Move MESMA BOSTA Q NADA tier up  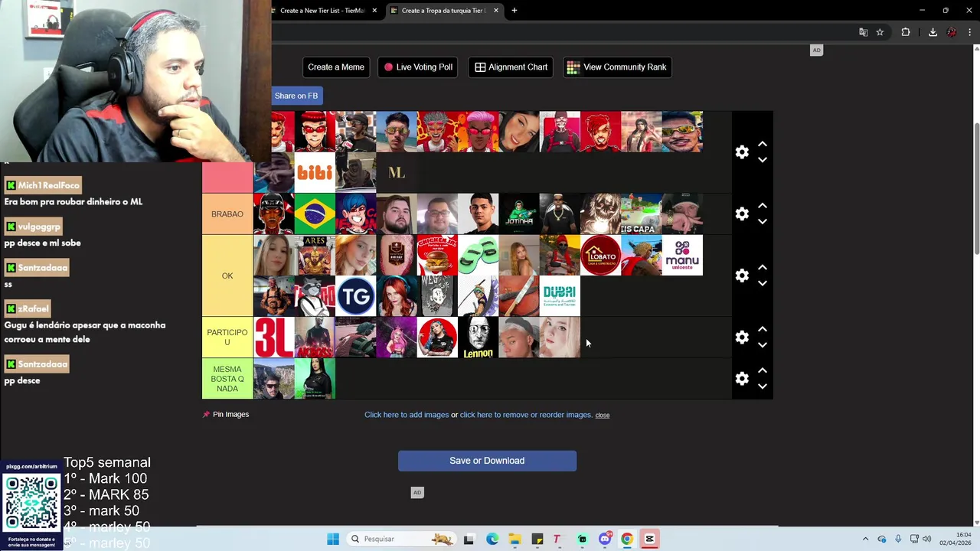tap(763, 371)
